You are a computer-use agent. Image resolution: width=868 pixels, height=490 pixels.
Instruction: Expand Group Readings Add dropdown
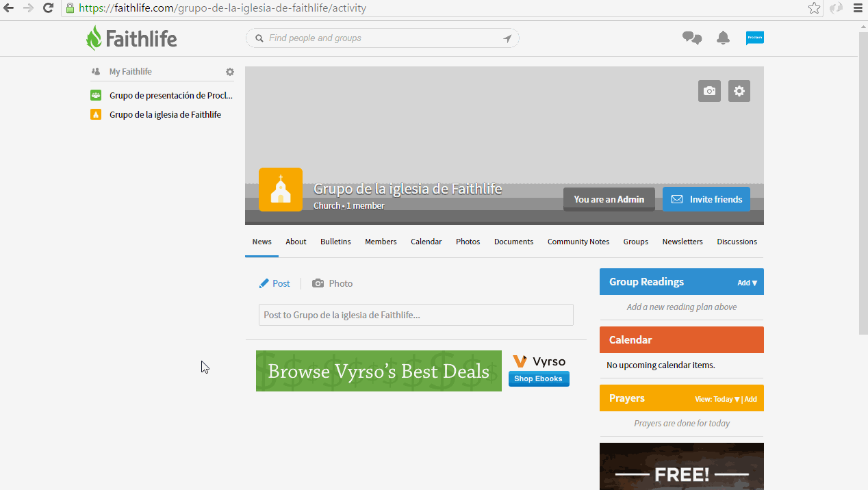[x=748, y=283]
